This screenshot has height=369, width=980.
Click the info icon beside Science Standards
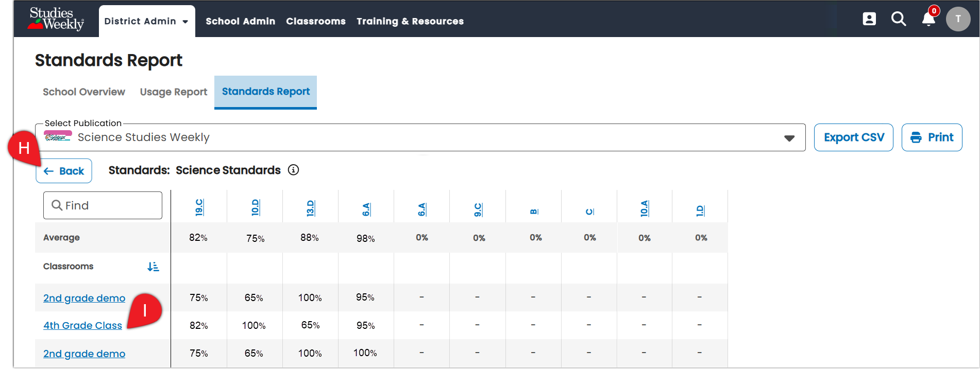click(x=293, y=170)
